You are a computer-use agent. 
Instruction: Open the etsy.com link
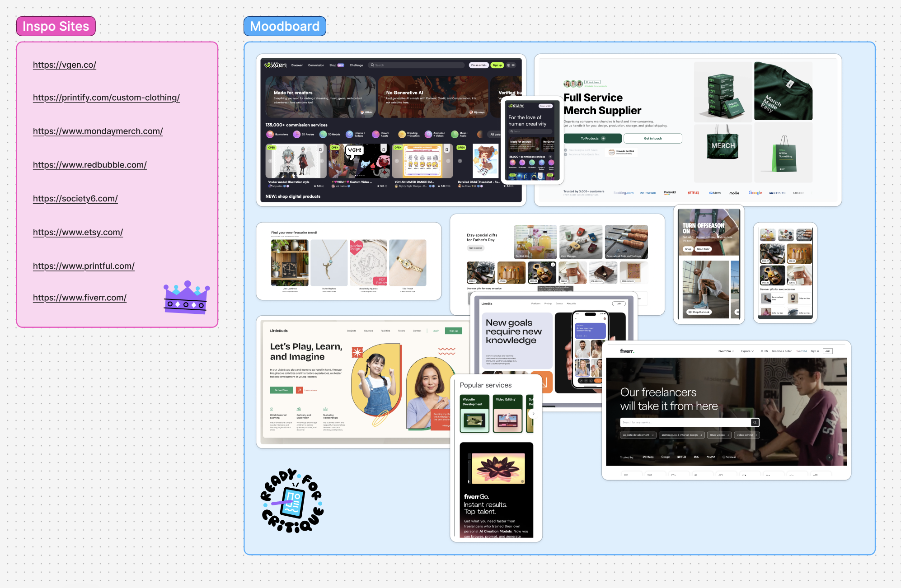[x=78, y=232]
